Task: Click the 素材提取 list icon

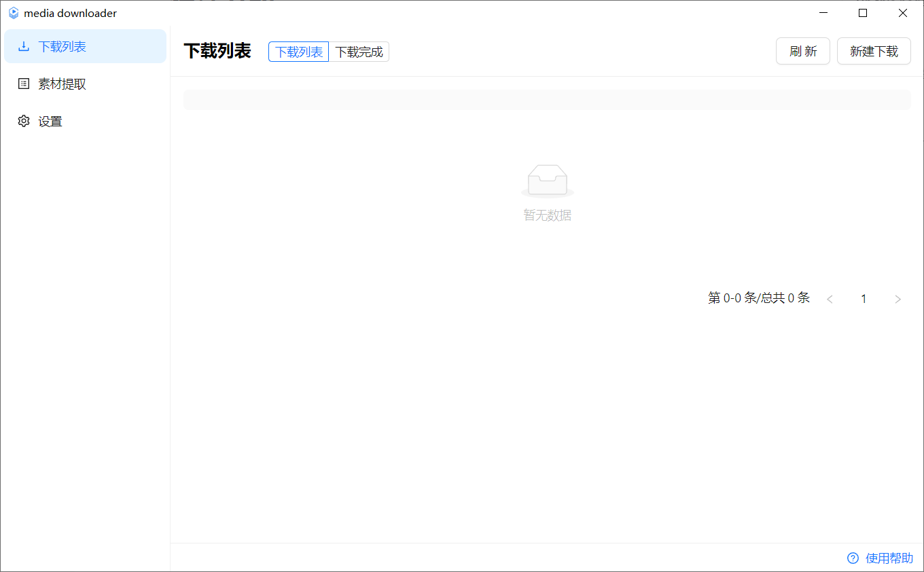Action: tap(24, 84)
